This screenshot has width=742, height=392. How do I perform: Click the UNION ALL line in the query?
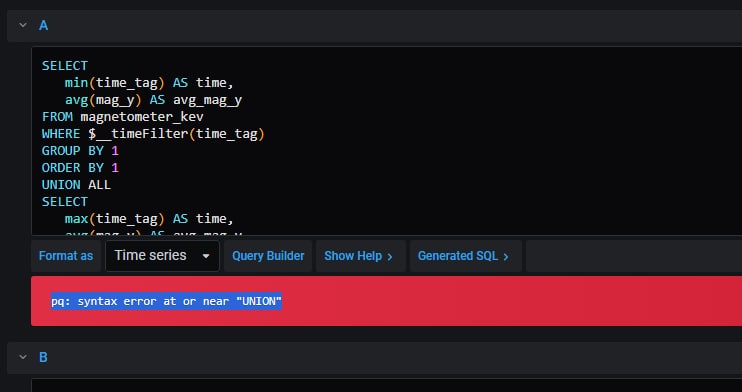pos(76,185)
